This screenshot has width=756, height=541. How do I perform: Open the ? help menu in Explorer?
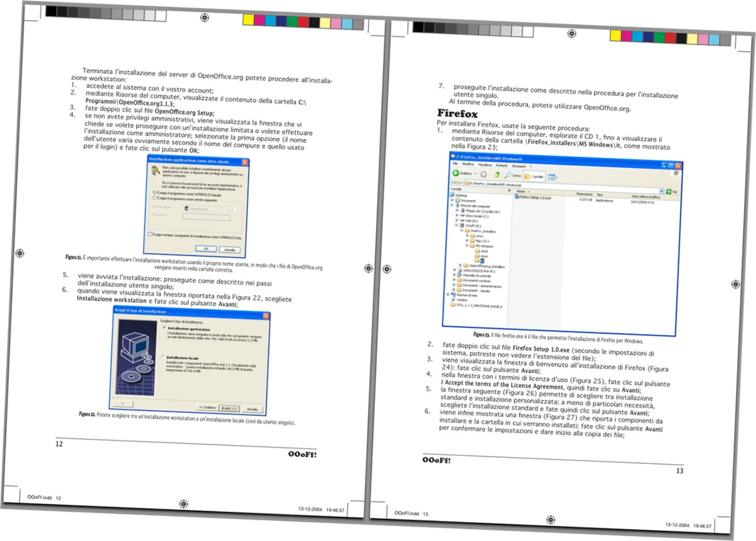(x=530, y=167)
